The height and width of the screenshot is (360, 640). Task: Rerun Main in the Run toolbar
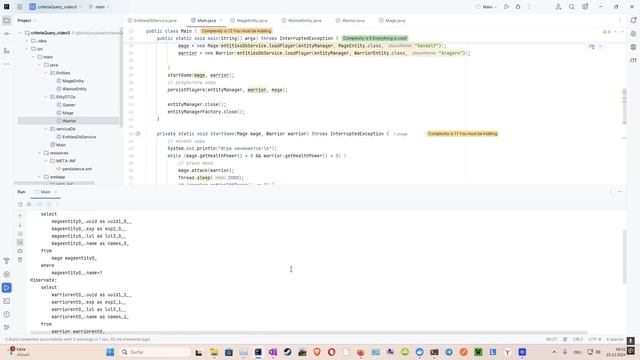tap(20, 204)
